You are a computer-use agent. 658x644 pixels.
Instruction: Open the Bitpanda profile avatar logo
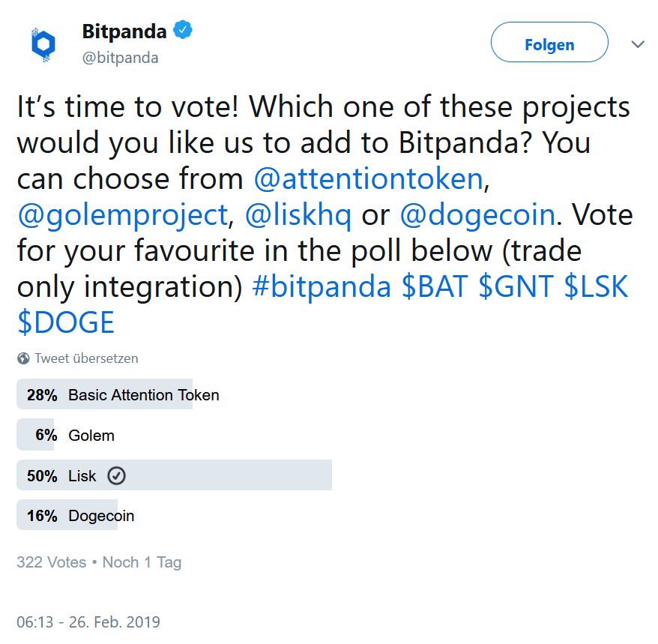click(x=43, y=44)
